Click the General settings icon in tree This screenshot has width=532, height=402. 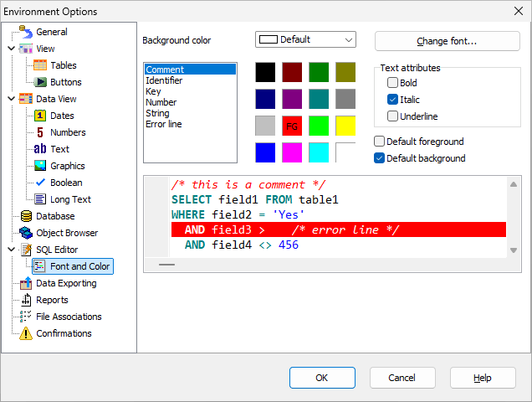click(25, 32)
